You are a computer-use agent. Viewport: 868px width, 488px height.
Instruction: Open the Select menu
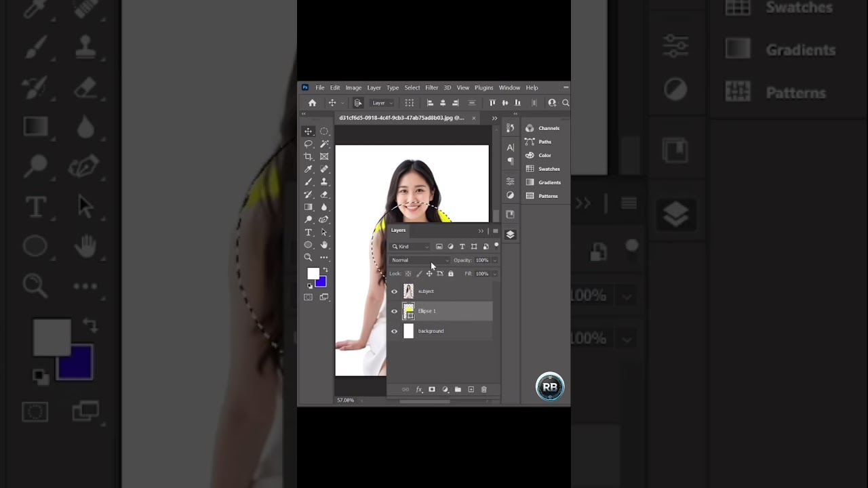pyautogui.click(x=412, y=88)
